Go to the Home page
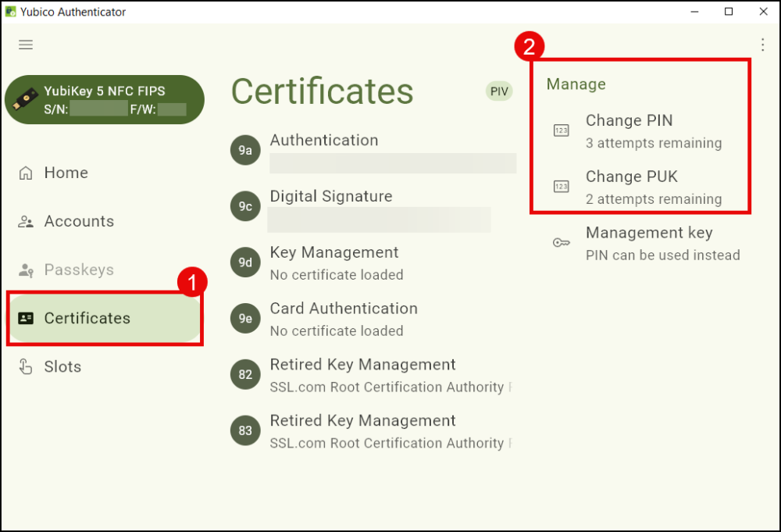This screenshot has height=532, width=781. (66, 173)
